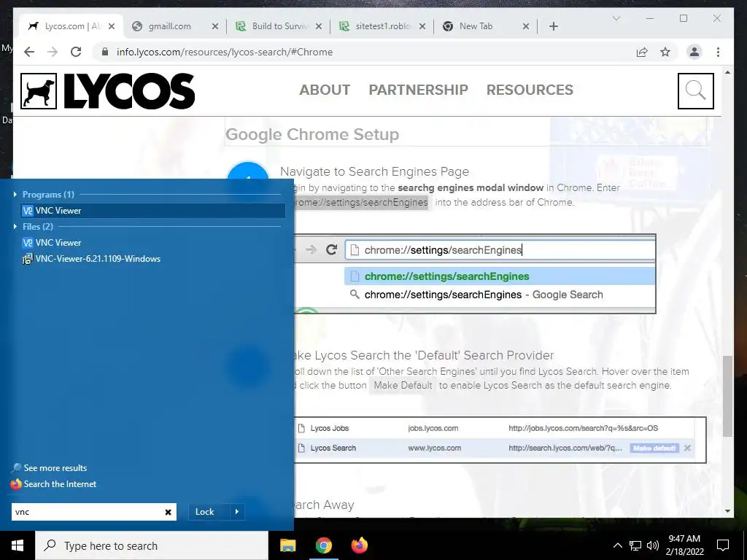Screen dimensions: 747x560
Task: Open File Explorer from taskbar
Action: click(x=287, y=545)
